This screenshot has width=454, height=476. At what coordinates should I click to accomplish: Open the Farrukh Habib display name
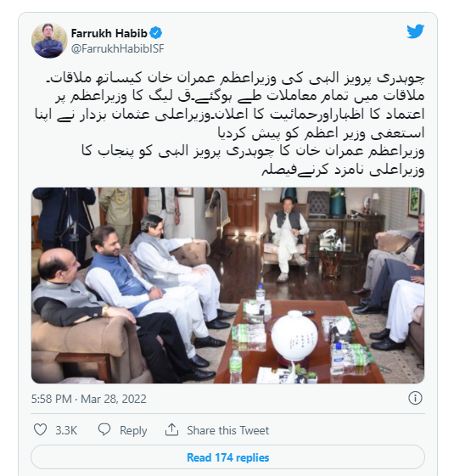pyautogui.click(x=109, y=33)
